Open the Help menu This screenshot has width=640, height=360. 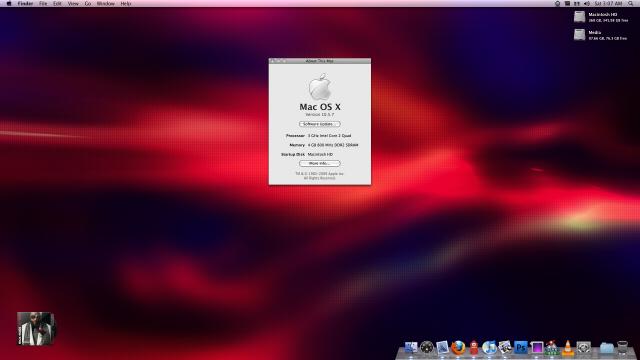pyautogui.click(x=126, y=3)
